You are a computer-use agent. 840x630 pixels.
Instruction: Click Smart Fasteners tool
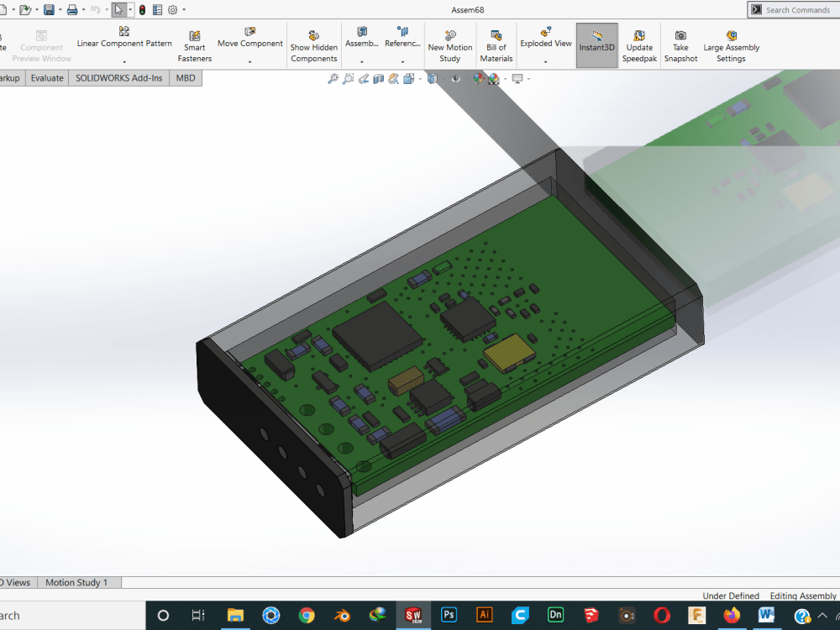(x=195, y=46)
